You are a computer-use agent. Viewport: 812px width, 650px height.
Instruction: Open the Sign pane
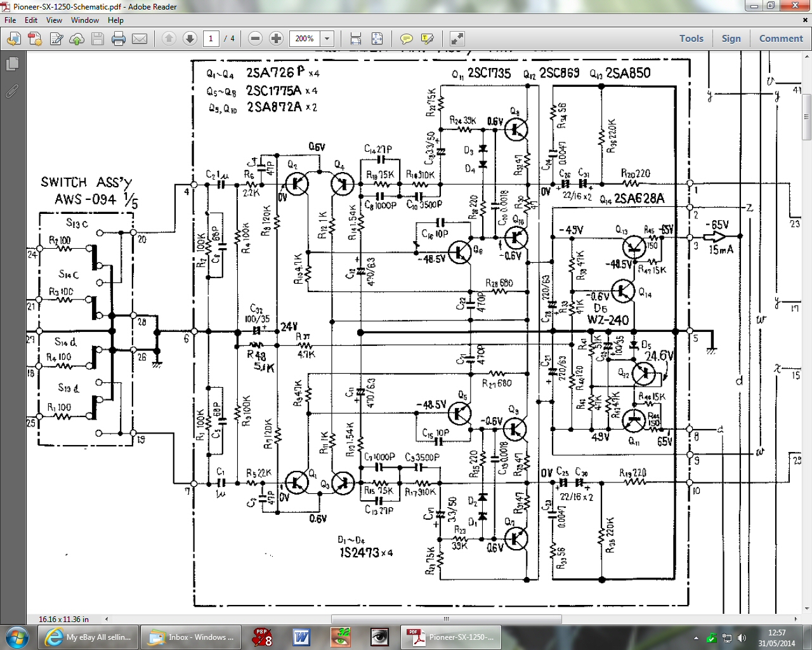731,39
